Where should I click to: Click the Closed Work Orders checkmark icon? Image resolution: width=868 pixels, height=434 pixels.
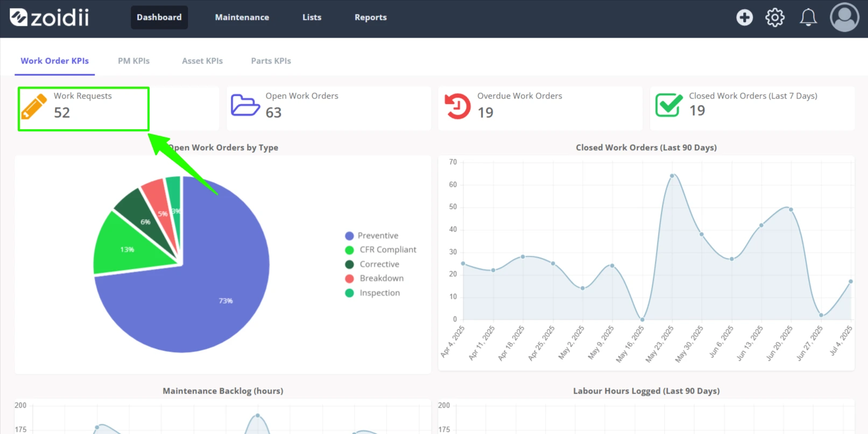668,104
